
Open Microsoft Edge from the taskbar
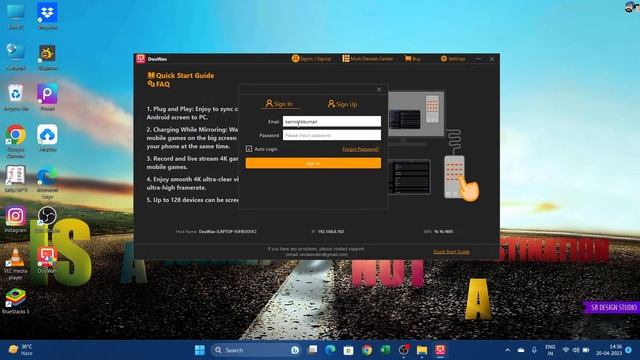tap(330, 350)
